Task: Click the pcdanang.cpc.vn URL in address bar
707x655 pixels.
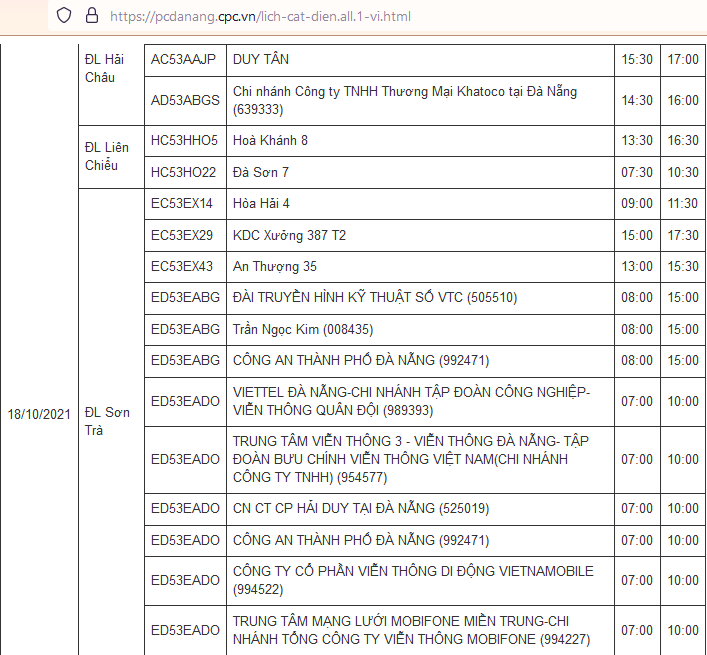Action: point(260,17)
